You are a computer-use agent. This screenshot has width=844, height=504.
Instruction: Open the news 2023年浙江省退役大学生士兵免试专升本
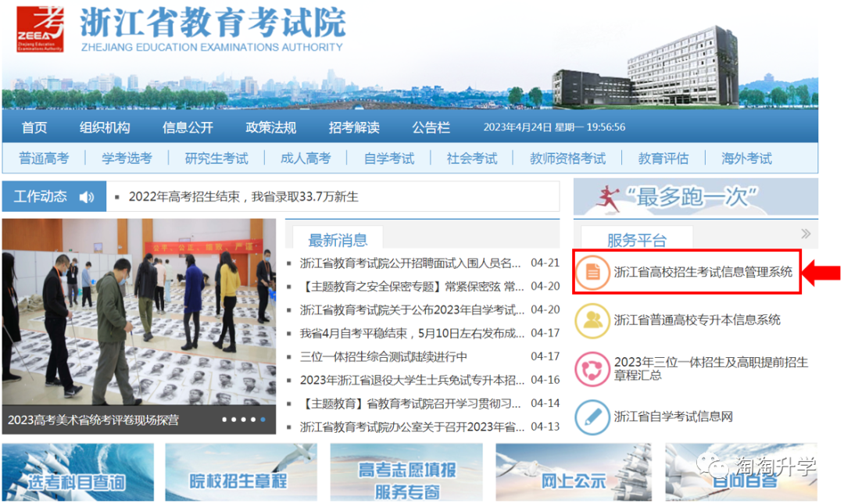(x=412, y=381)
